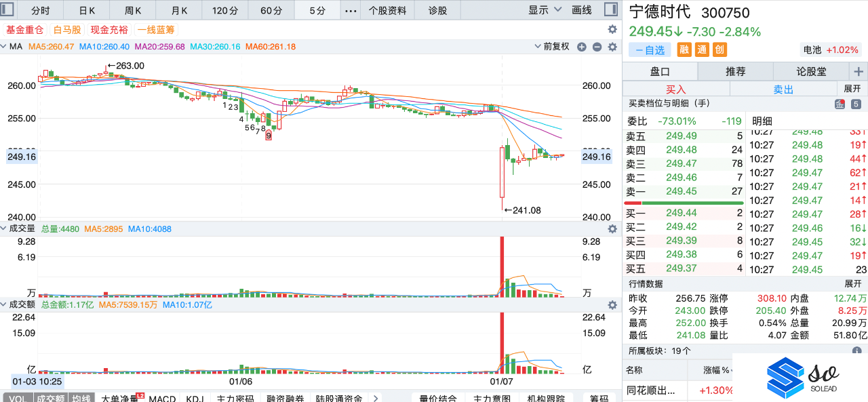The height and width of the screenshot is (402, 868).
Task: Select the 60分 period tab
Action: coord(271,10)
